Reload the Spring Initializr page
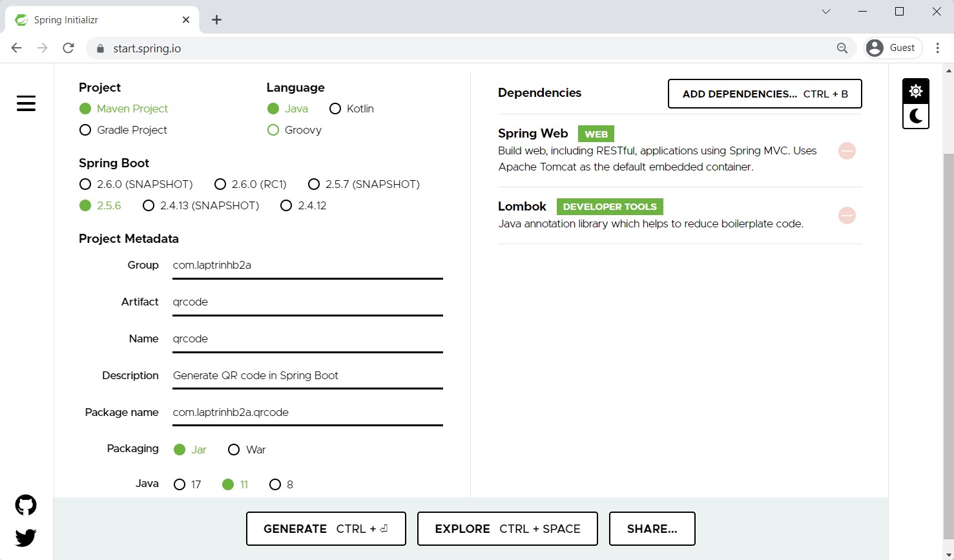This screenshot has height=560, width=954. coord(68,48)
